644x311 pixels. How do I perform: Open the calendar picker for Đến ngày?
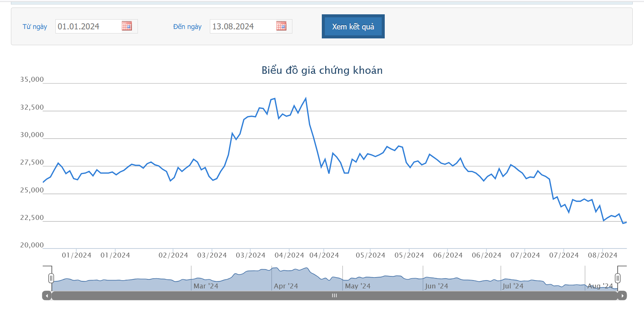(x=281, y=26)
